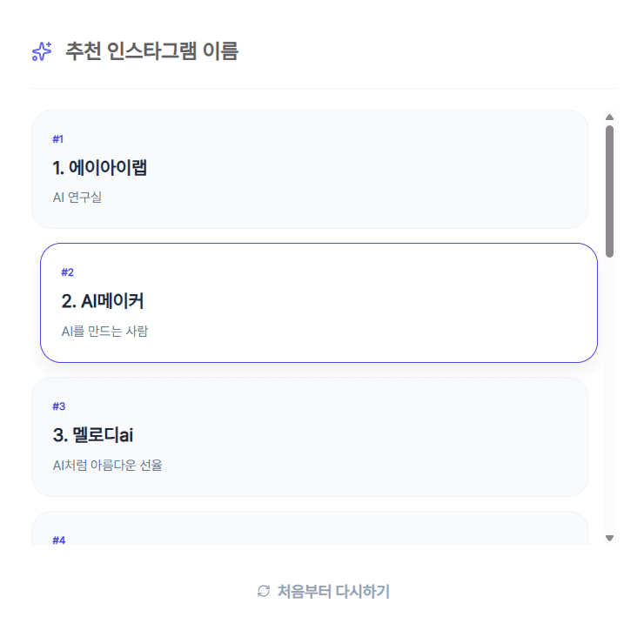Choose the 2. AI메이커 name title
The image size is (644, 644).
pyautogui.click(x=103, y=302)
